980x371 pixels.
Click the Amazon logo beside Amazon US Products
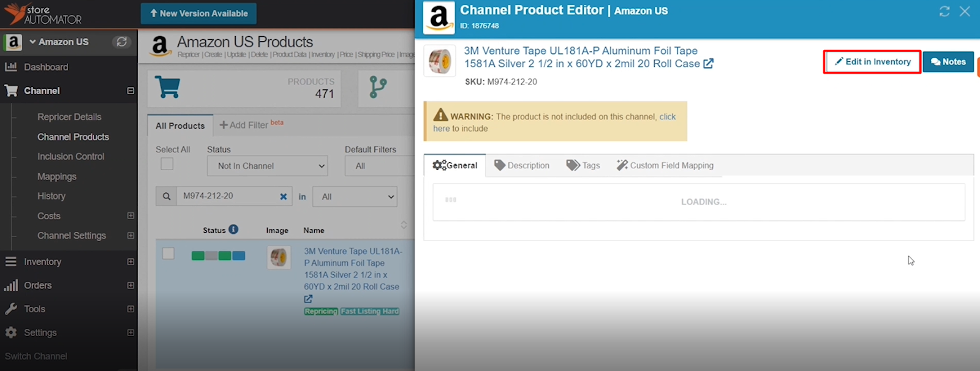[160, 46]
